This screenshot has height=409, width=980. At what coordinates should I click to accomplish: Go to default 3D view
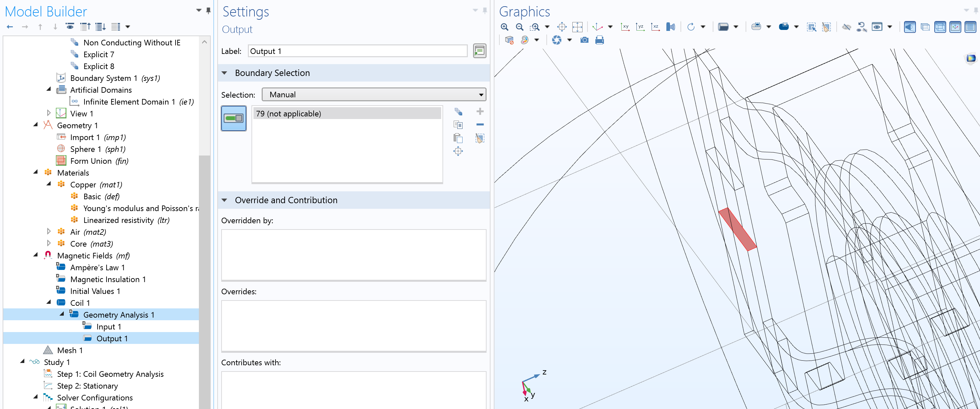pyautogui.click(x=598, y=27)
